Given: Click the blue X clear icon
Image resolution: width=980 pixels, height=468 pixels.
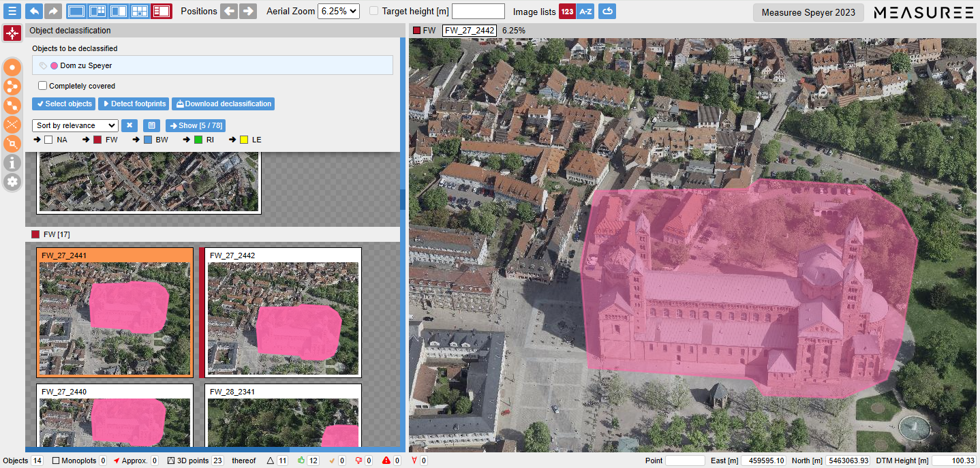Looking at the screenshot, I should pyautogui.click(x=129, y=125).
